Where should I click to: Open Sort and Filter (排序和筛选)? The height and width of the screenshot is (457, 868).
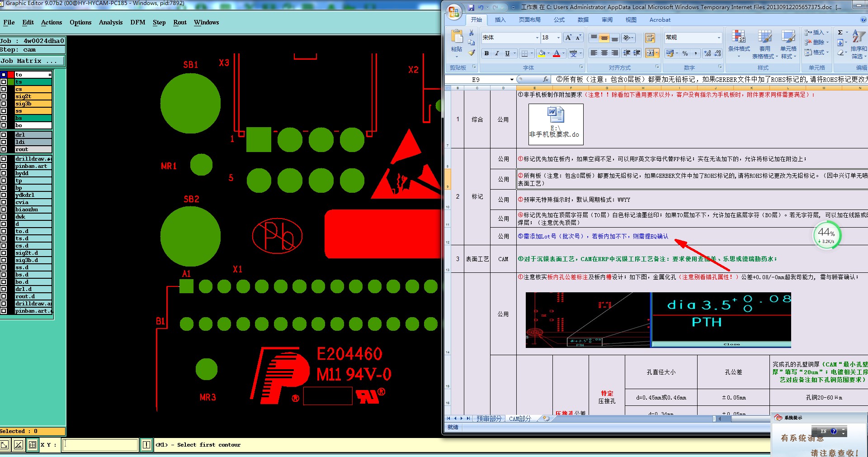pyautogui.click(x=859, y=44)
